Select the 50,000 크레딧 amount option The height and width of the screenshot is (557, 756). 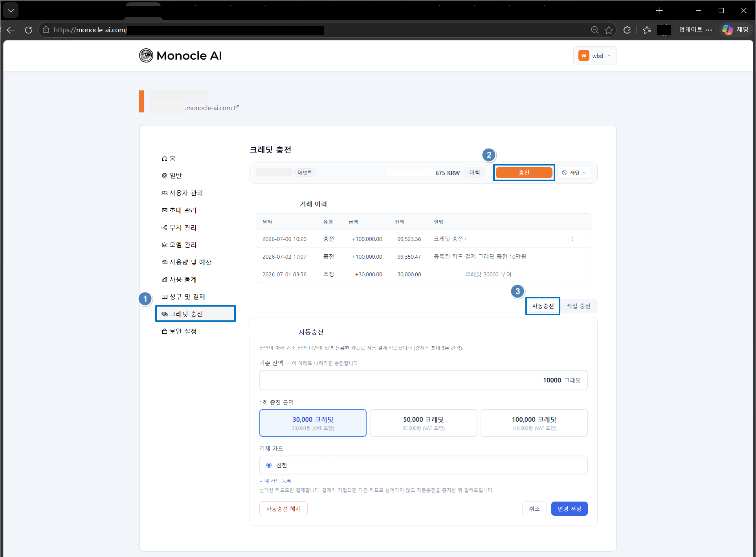tap(423, 423)
